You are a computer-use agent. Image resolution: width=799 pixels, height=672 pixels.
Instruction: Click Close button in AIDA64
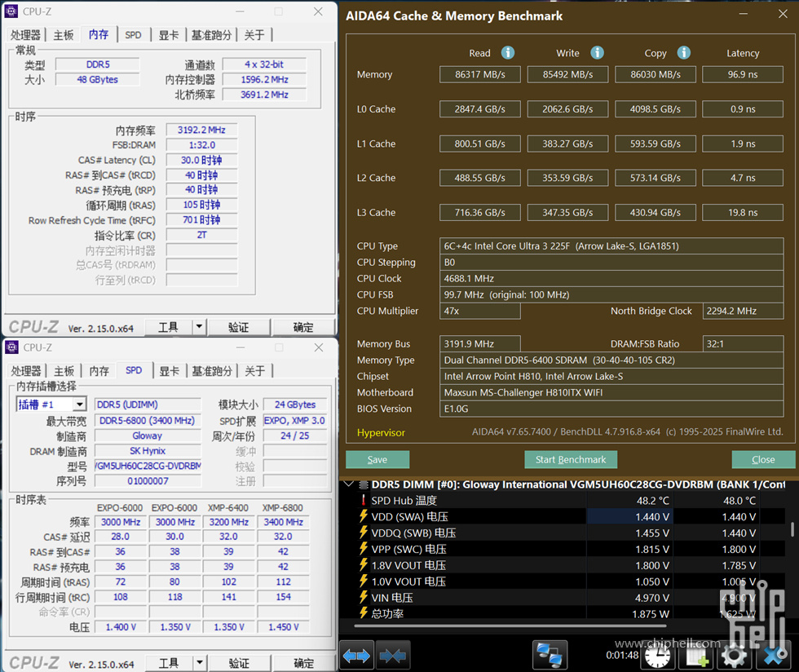point(763,459)
